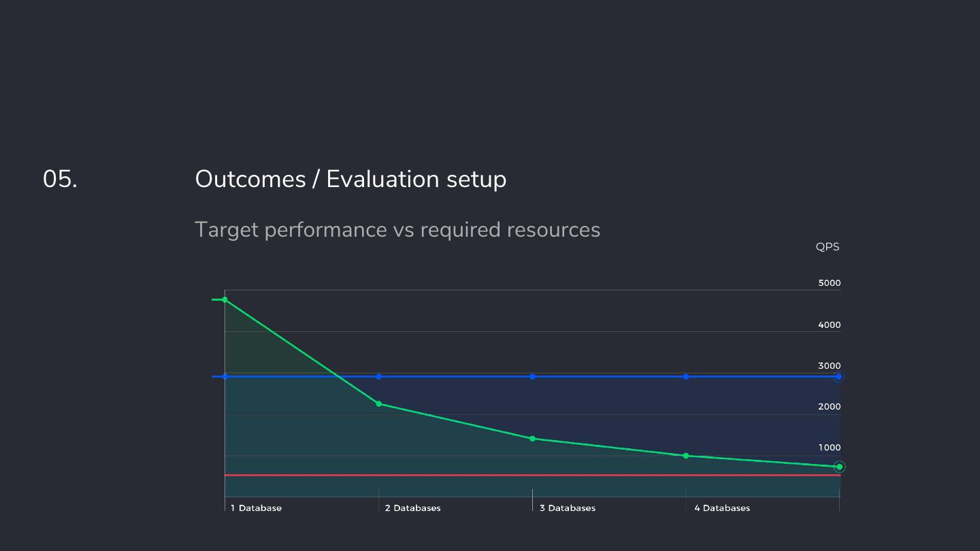Screen dimensions: 980x551
Task: Click the 1000 y-axis label
Action: coord(829,448)
